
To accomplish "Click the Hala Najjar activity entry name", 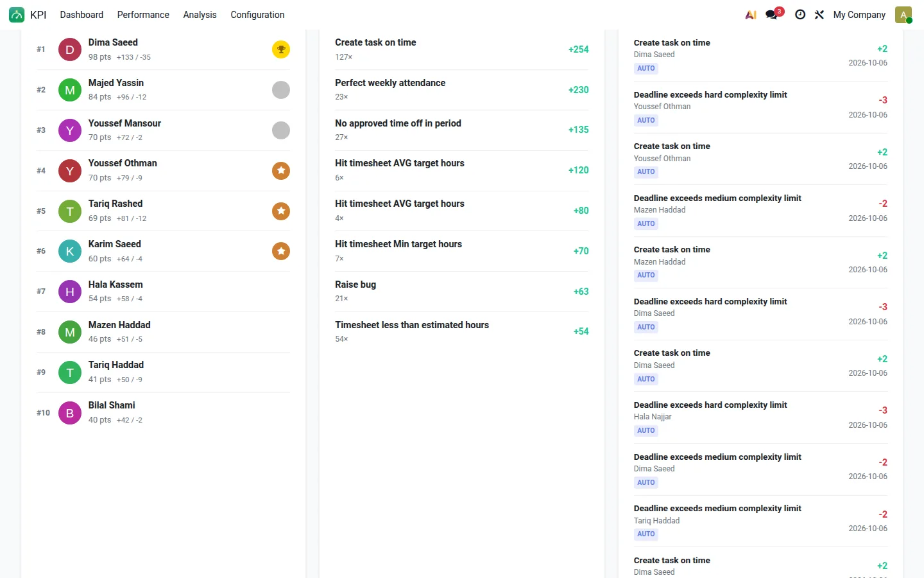I will [x=653, y=417].
